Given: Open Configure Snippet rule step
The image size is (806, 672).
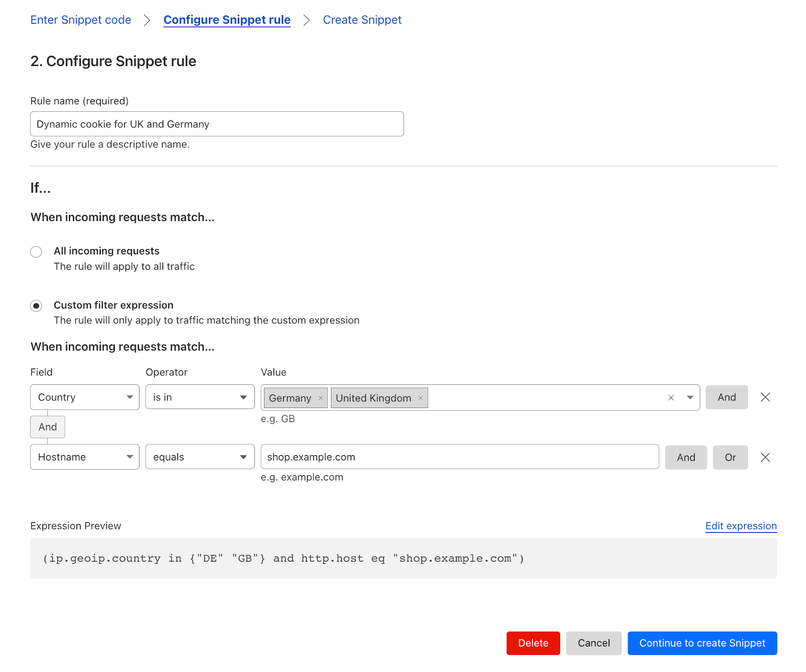Looking at the screenshot, I should [227, 20].
